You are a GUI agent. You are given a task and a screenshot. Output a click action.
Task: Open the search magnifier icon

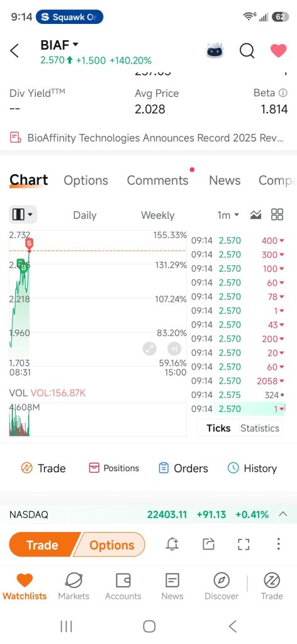point(247,52)
